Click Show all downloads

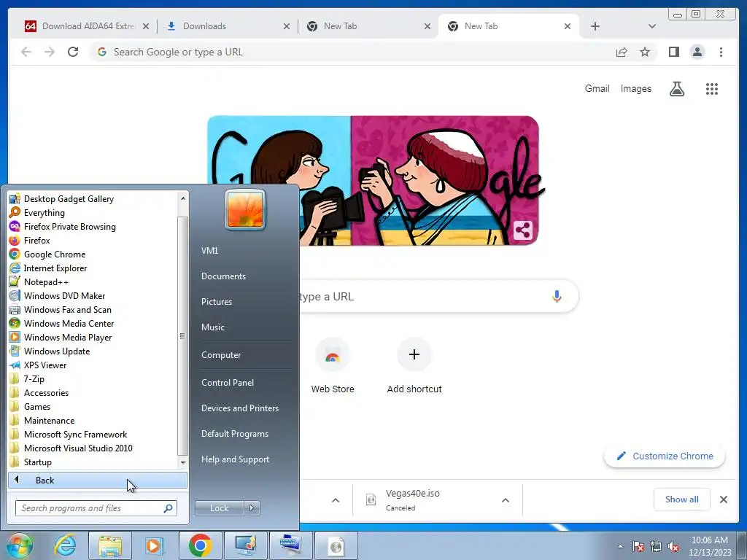(681, 499)
